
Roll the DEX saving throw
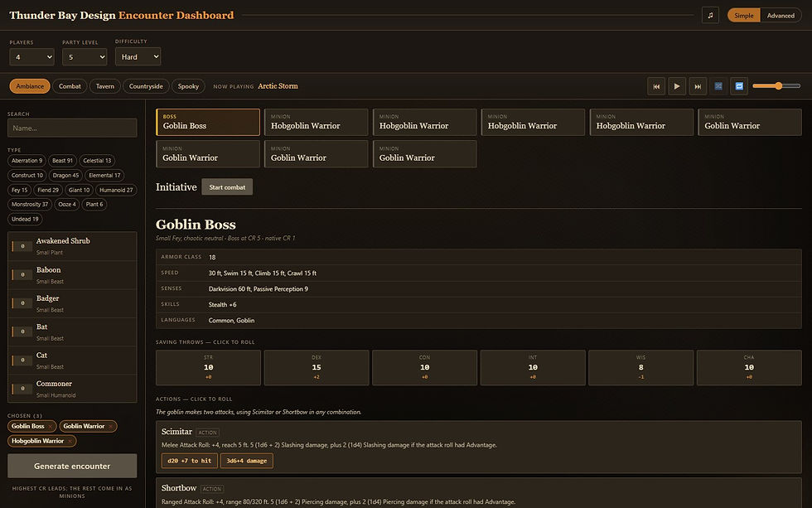pyautogui.click(x=317, y=368)
